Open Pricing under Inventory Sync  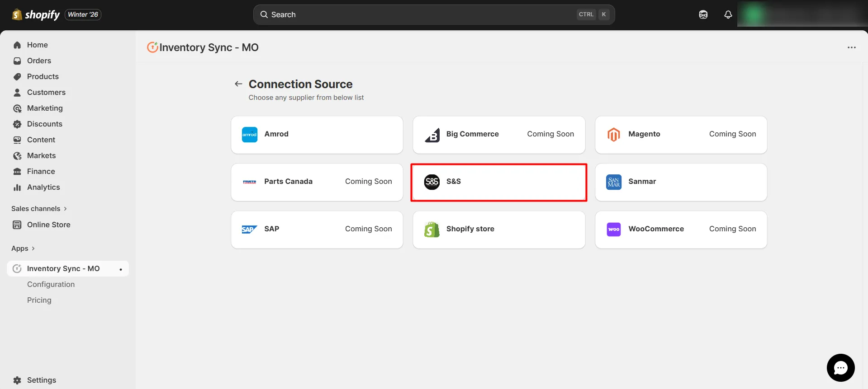[39, 300]
